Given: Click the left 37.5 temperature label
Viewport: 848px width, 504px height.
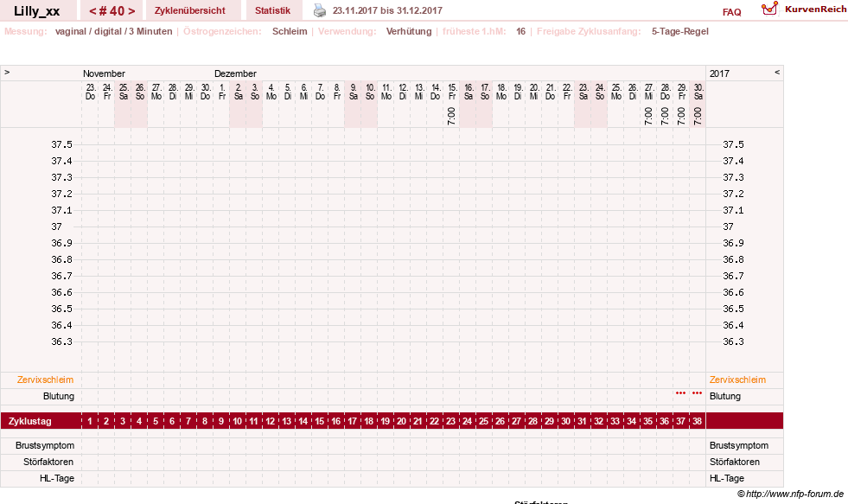Looking at the screenshot, I should click(61, 144).
